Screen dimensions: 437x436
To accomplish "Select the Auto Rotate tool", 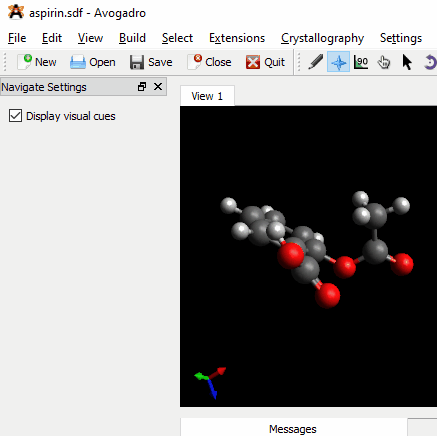I will pos(430,62).
